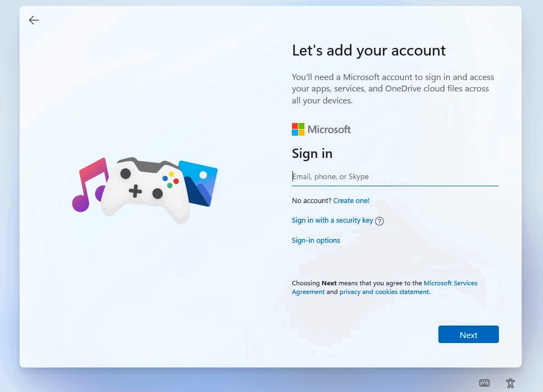Open the accessibility options icon

[510, 383]
